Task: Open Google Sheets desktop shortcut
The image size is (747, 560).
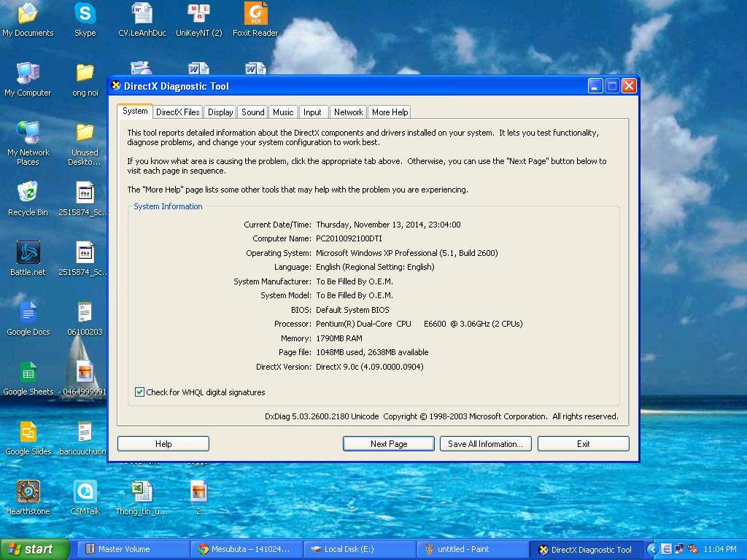Action: coord(28,373)
